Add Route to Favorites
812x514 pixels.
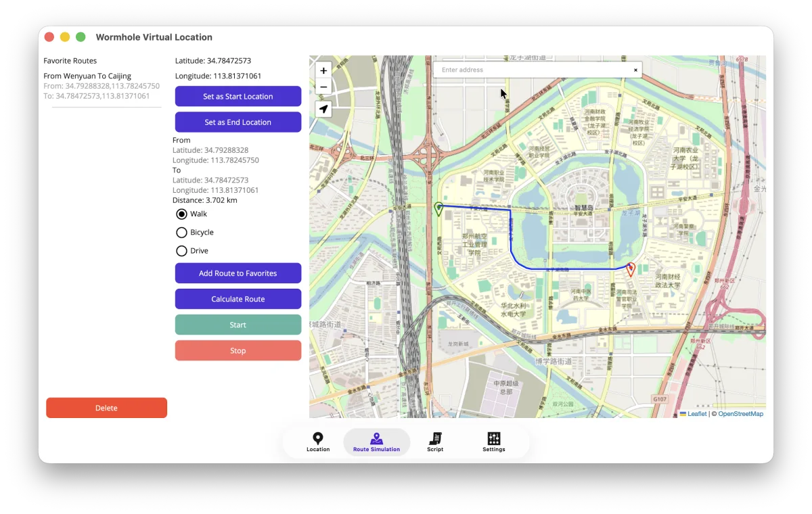pos(238,273)
